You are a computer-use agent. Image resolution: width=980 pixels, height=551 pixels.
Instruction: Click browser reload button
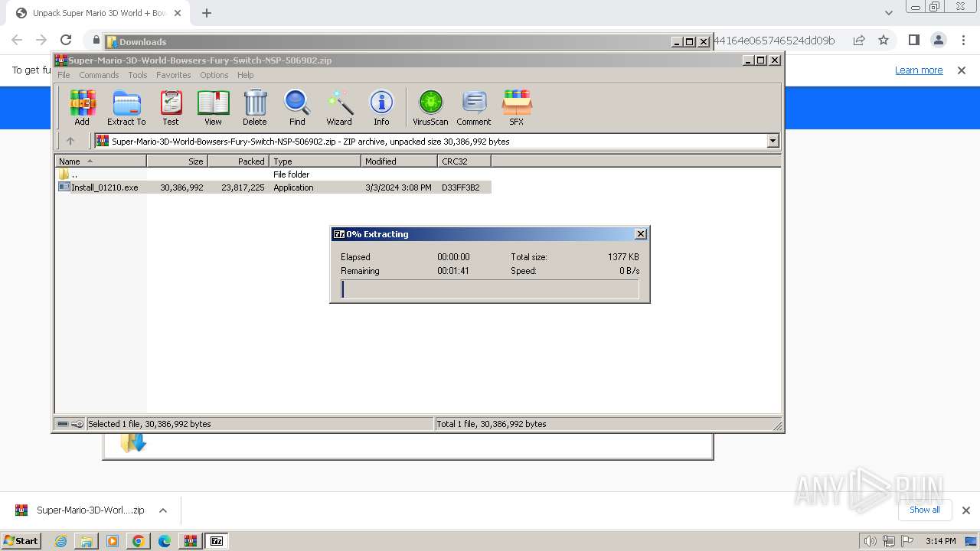[66, 41]
